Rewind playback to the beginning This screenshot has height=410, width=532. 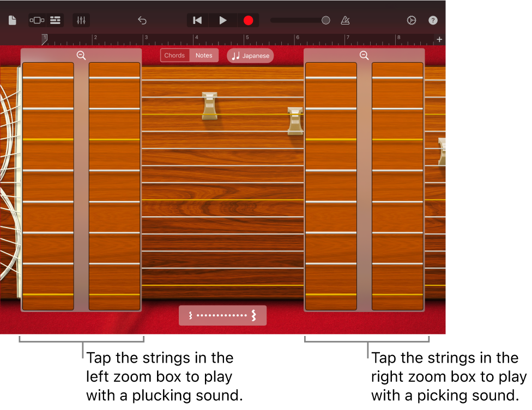(x=197, y=20)
